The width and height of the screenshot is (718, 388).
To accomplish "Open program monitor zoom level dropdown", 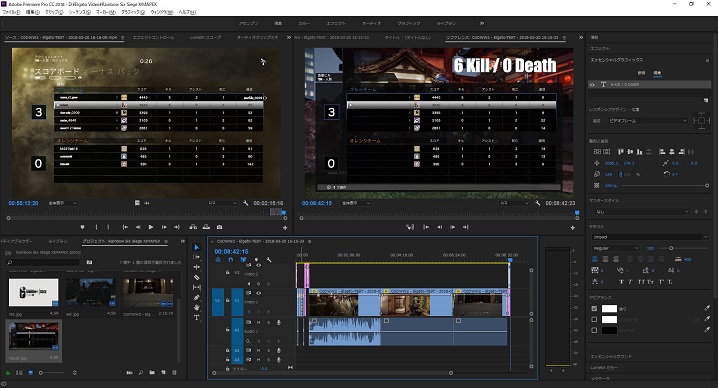I will pos(356,203).
